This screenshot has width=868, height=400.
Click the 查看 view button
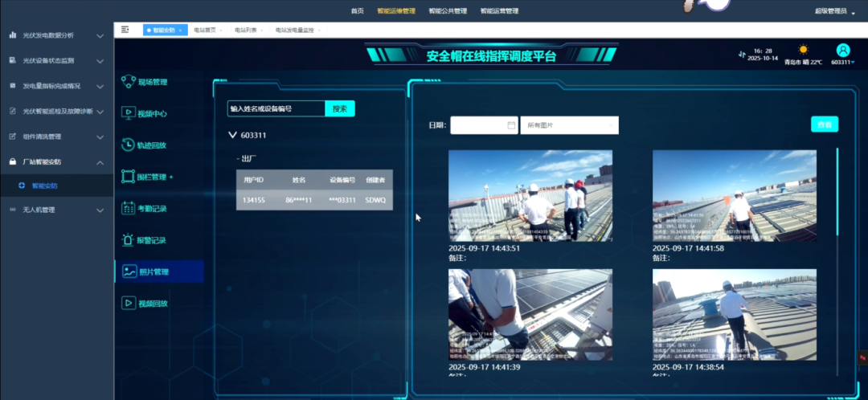824,124
